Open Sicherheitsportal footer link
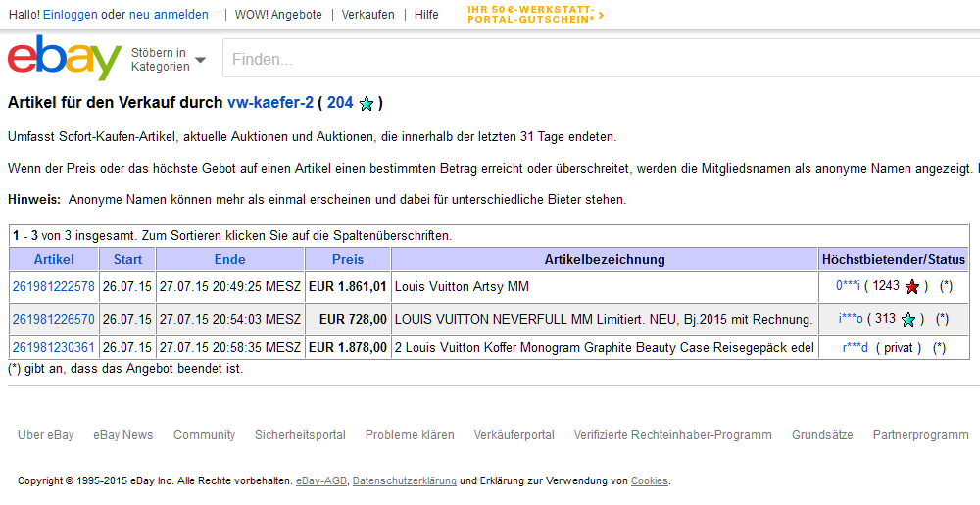The width and height of the screenshot is (980, 505). (300, 435)
